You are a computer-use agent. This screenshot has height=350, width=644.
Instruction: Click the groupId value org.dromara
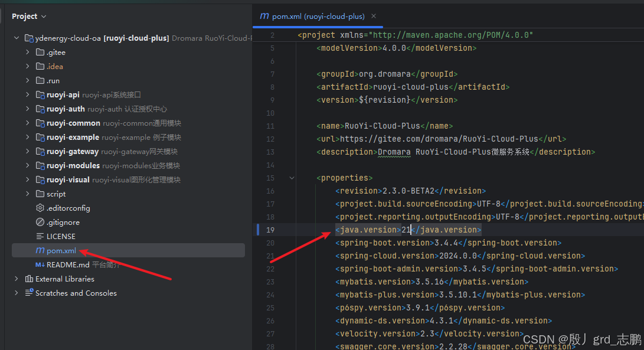(x=385, y=74)
